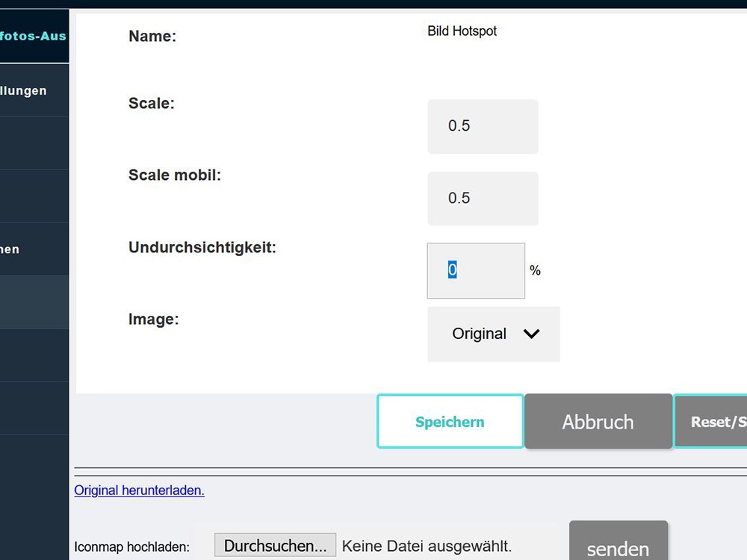Open the Original herunterladen link
Image resolution: width=747 pixels, height=560 pixels.
coord(139,490)
